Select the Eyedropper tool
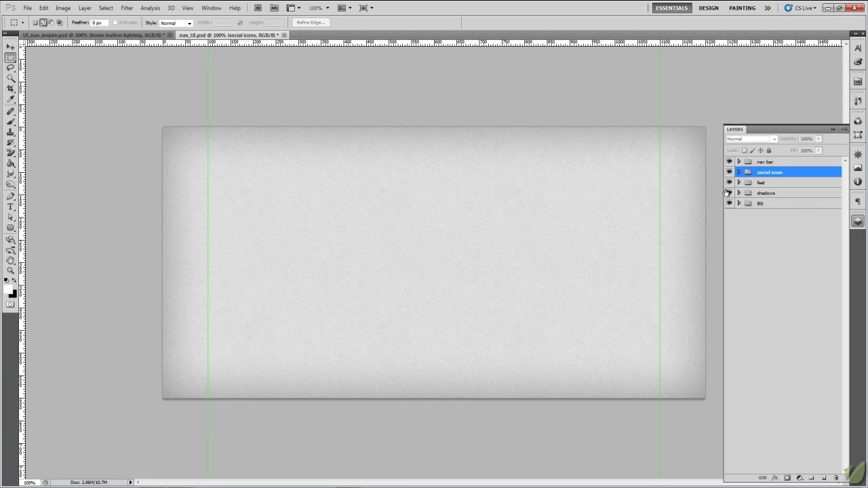Image resolution: width=868 pixels, height=488 pixels. point(11,100)
